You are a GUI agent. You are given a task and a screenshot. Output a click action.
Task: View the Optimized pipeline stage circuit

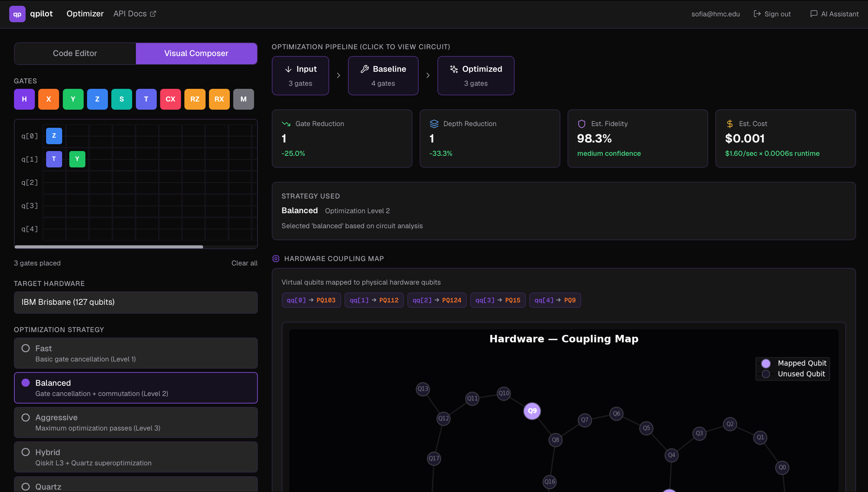(x=476, y=76)
